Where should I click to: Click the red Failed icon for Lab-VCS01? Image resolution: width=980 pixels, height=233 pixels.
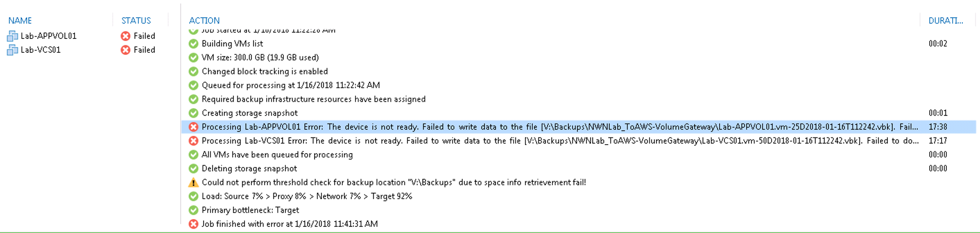pos(125,50)
